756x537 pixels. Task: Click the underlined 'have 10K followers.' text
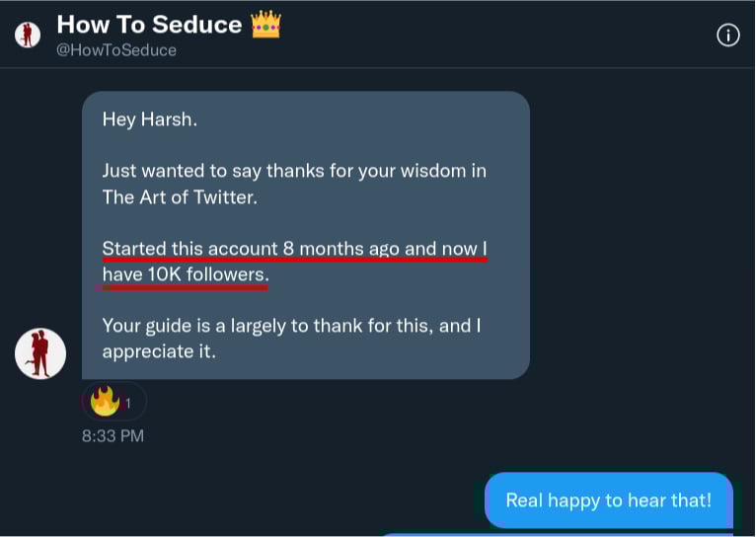tap(185, 274)
